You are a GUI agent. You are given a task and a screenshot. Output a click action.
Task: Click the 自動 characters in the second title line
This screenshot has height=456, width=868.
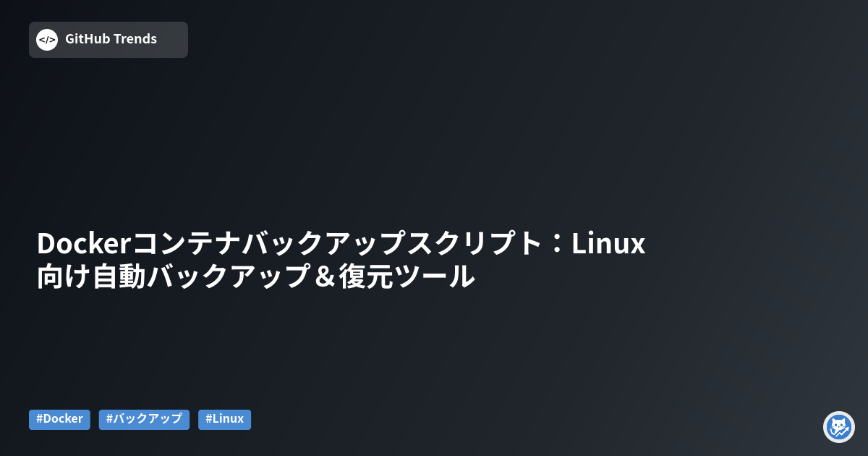click(120, 277)
